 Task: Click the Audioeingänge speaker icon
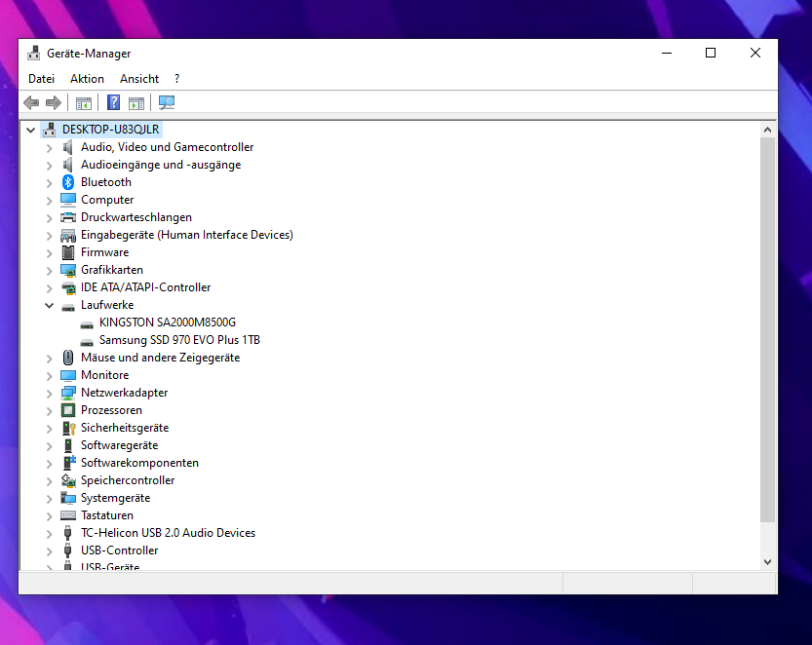point(68,165)
